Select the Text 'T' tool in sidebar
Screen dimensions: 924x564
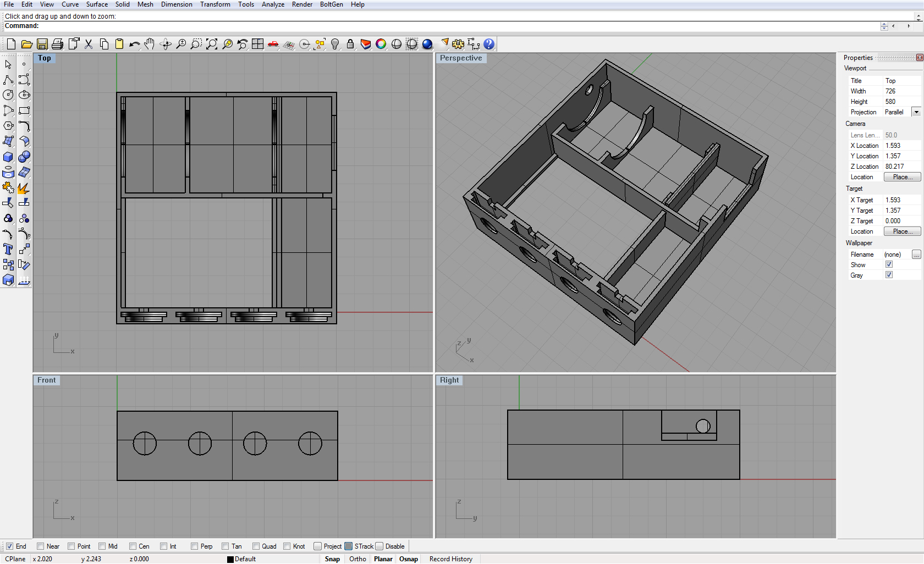8,250
